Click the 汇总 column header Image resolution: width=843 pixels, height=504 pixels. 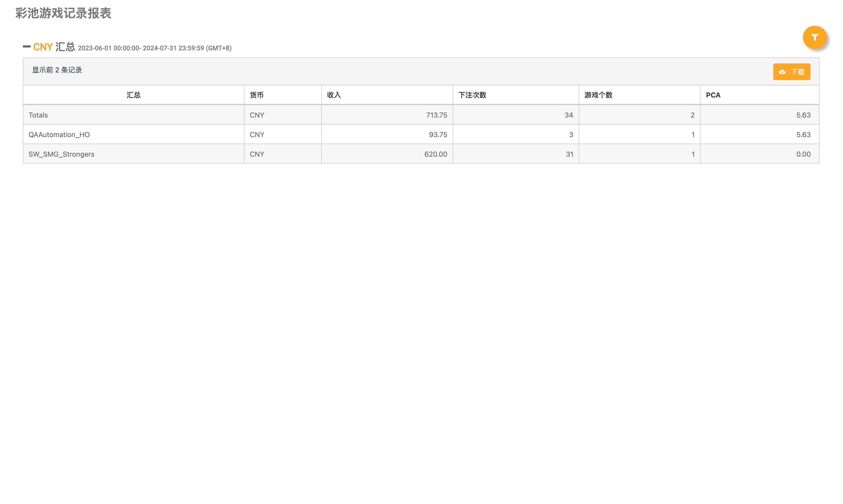[x=133, y=95]
